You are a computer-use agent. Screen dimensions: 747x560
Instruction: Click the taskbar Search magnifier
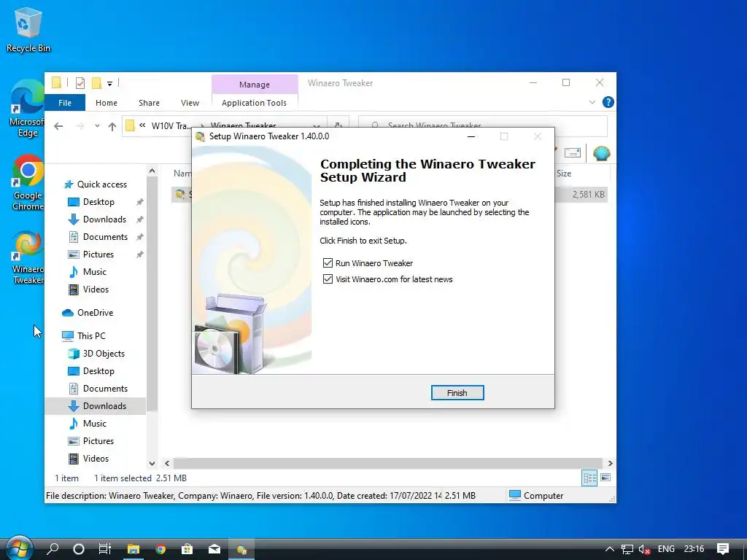point(53,549)
